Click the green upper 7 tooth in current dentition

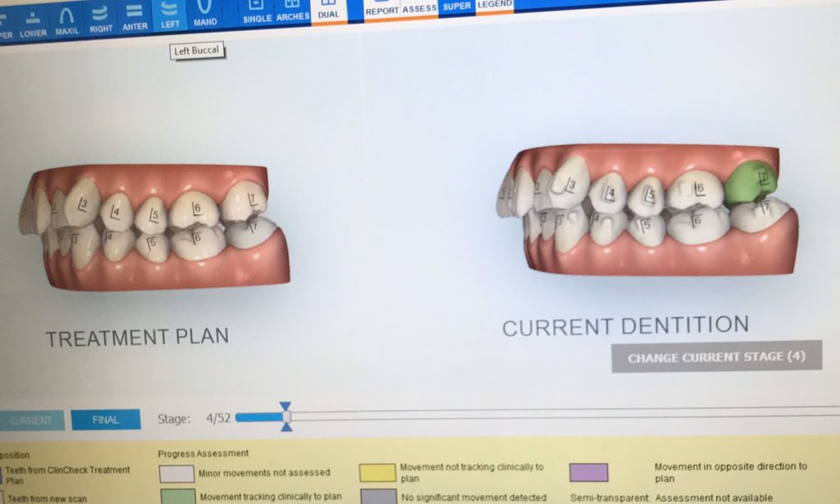(751, 183)
